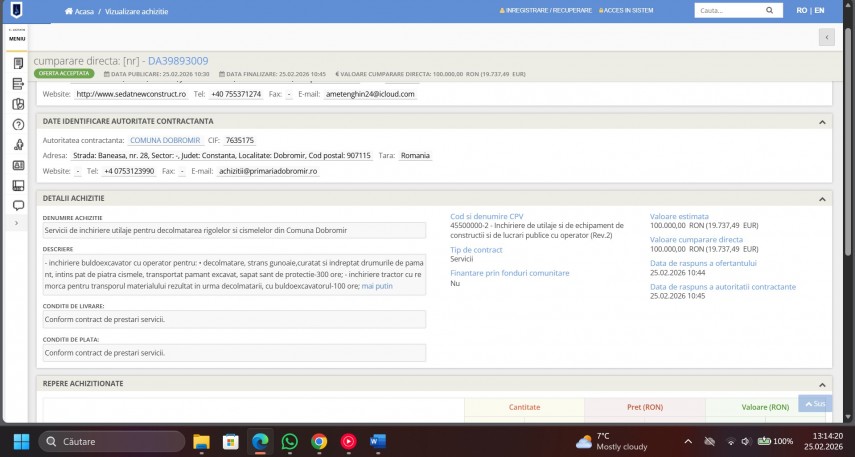Open the document icon in left sidebar
Screen dimensions: 855x457
pyautogui.click(x=18, y=63)
